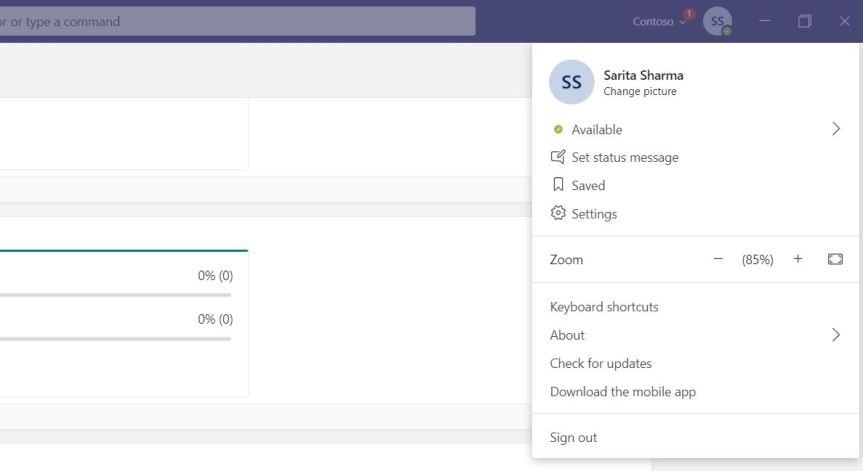Open the Contoso organization dropdown
Viewport: 863px width, 471px height.
click(x=660, y=21)
